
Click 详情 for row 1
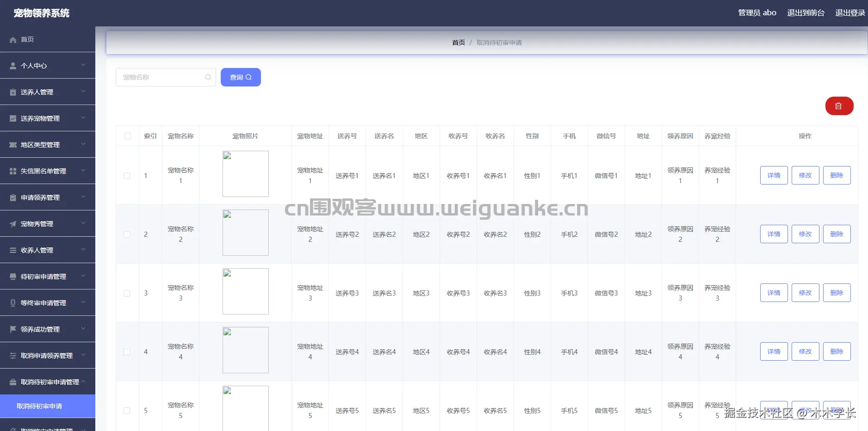(774, 175)
